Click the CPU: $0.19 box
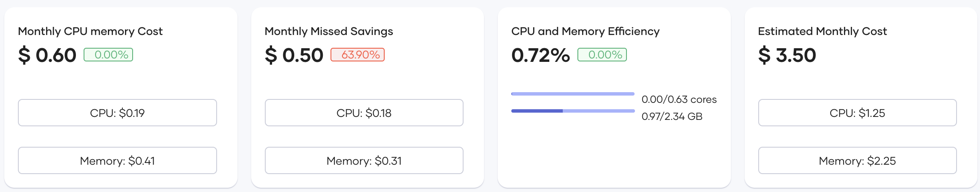 click(x=117, y=113)
